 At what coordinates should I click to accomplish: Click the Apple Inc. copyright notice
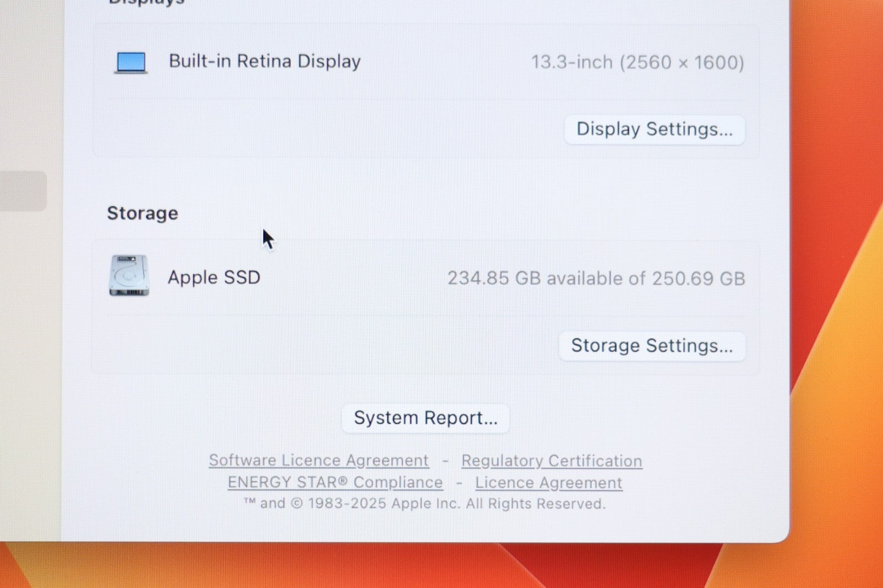tap(425, 504)
